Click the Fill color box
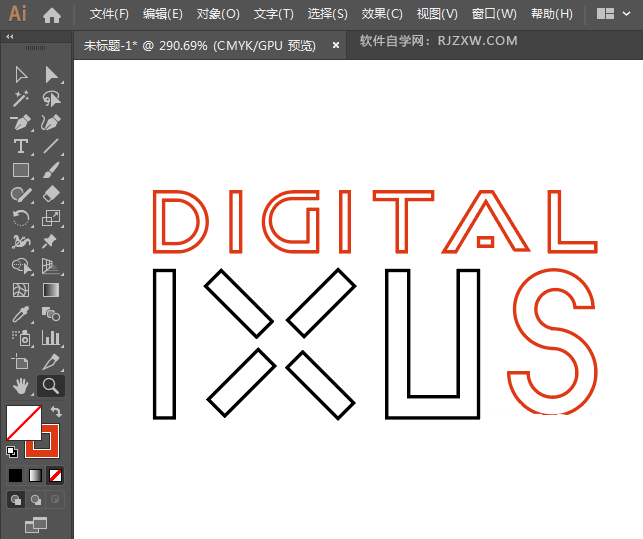Image resolution: width=643 pixels, height=539 pixels. pos(23,423)
